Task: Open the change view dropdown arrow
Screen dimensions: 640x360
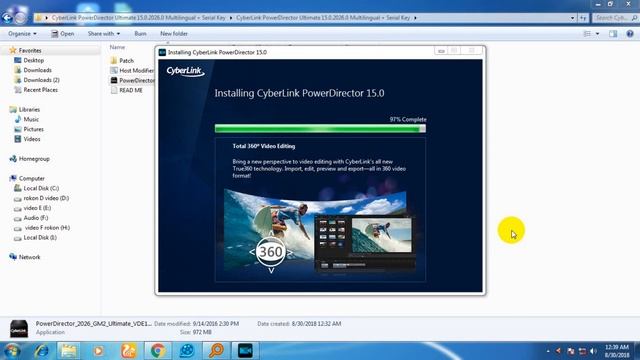Action: tap(598, 34)
